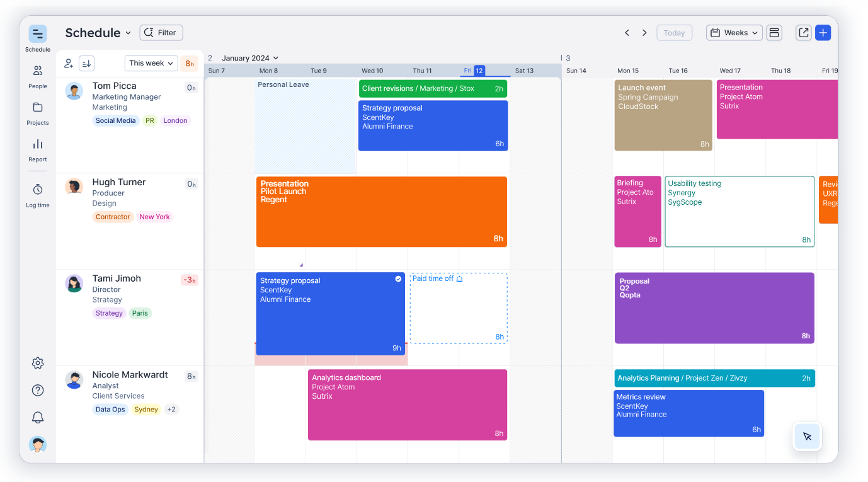Click the blue plus add button
This screenshot has height=482, width=868.
823,33
